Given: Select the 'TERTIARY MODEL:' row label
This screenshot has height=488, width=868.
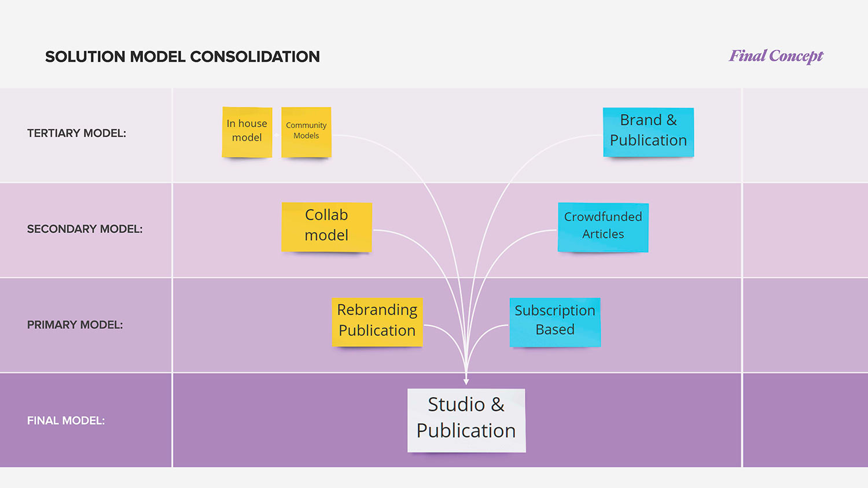Looking at the screenshot, I should tap(76, 134).
